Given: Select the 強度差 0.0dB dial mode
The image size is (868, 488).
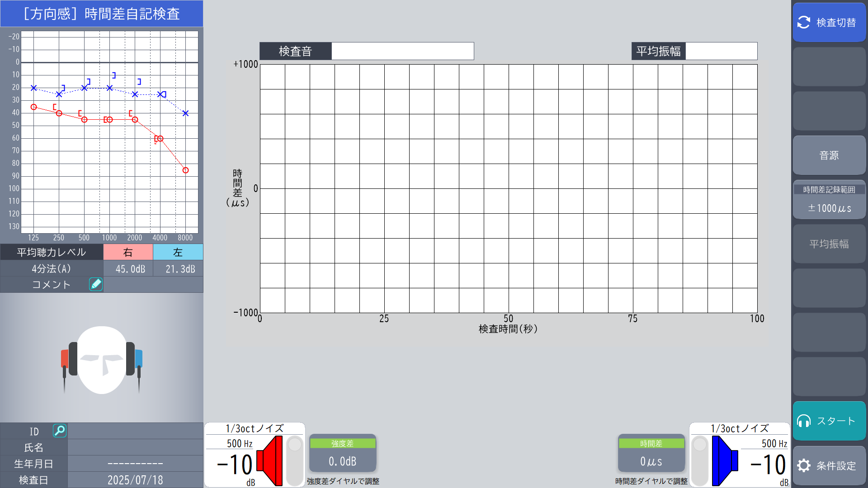Looking at the screenshot, I should pyautogui.click(x=343, y=453).
